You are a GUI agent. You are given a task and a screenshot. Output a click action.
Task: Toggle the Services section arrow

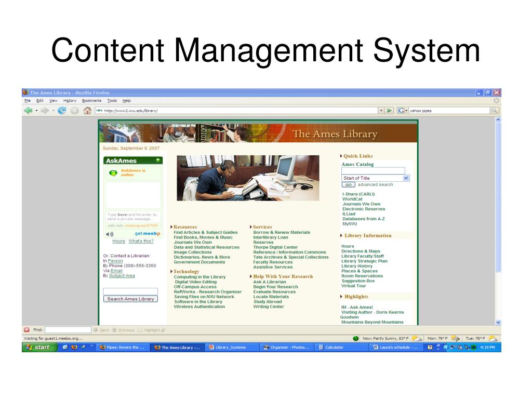tap(251, 227)
